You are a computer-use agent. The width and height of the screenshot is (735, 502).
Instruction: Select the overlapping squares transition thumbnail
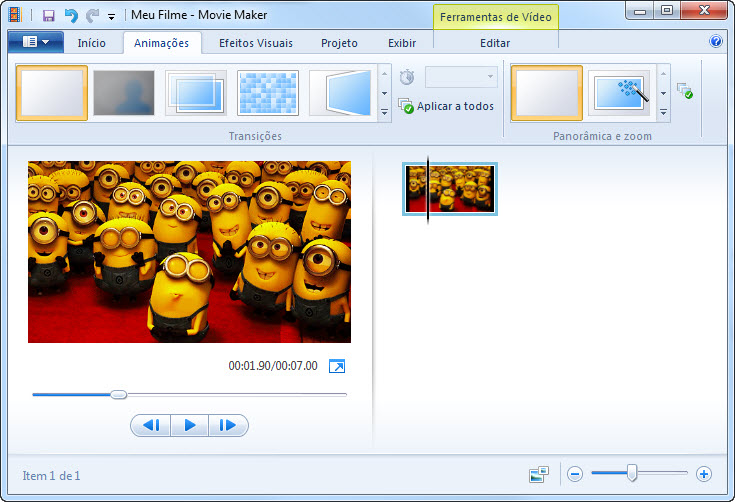tap(196, 93)
